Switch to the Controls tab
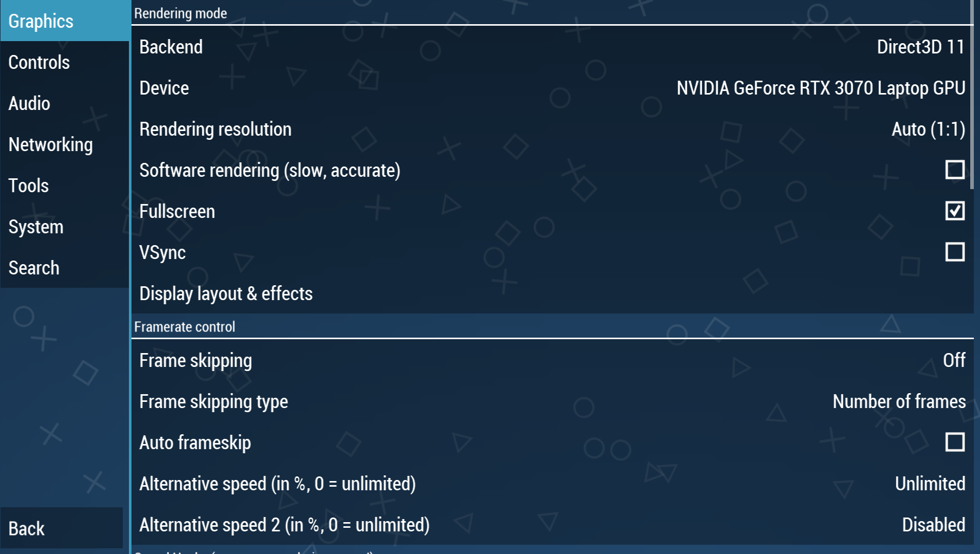The width and height of the screenshot is (980, 554). click(x=39, y=62)
